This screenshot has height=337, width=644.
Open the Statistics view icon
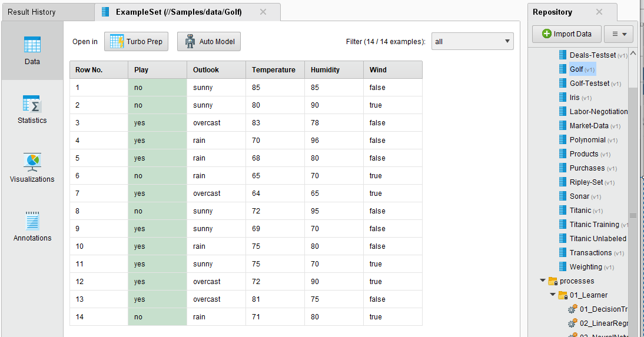[x=32, y=104]
